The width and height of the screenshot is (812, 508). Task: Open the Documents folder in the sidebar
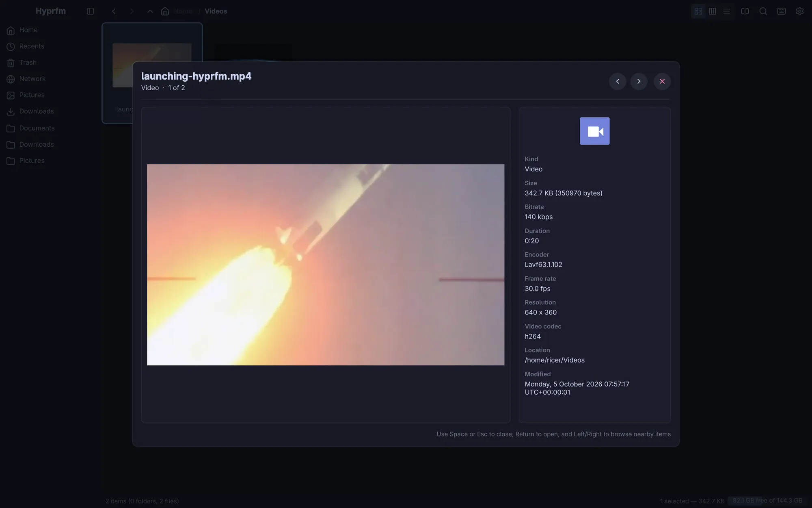point(50,128)
